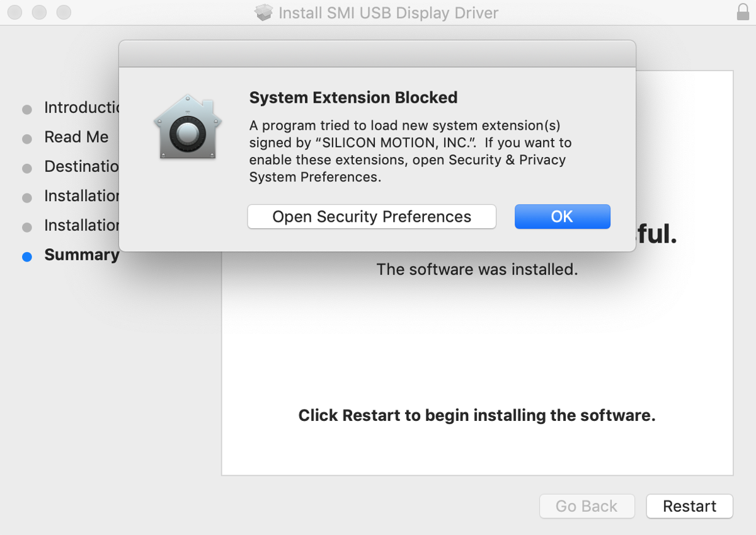
Task: Dismiss the alert with OK
Action: 562,216
